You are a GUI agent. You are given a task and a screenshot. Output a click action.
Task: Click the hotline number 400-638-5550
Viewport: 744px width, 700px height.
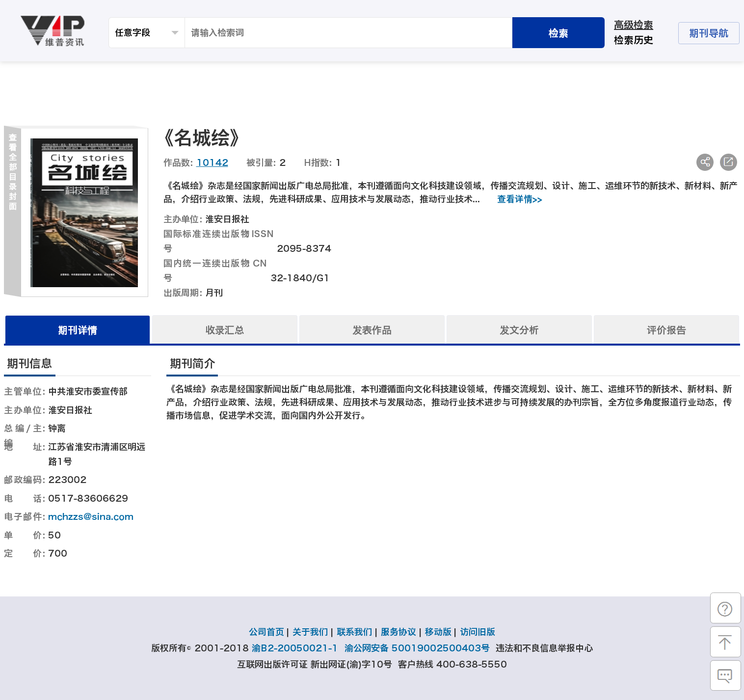(x=472, y=664)
